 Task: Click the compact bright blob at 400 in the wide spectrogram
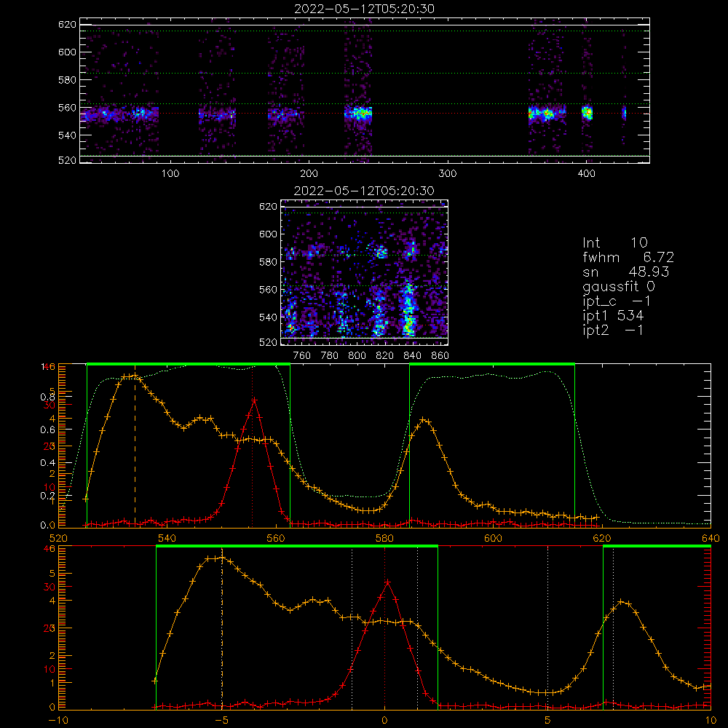click(x=587, y=112)
